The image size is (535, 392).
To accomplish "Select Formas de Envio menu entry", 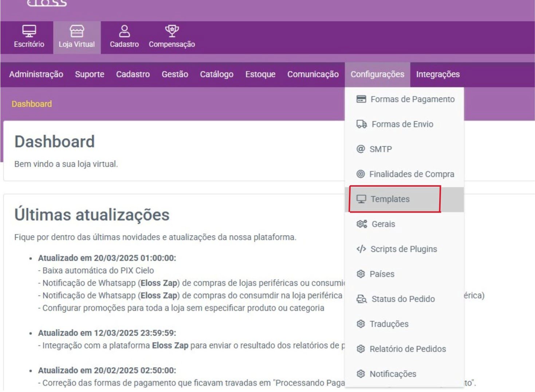I will [404, 124].
